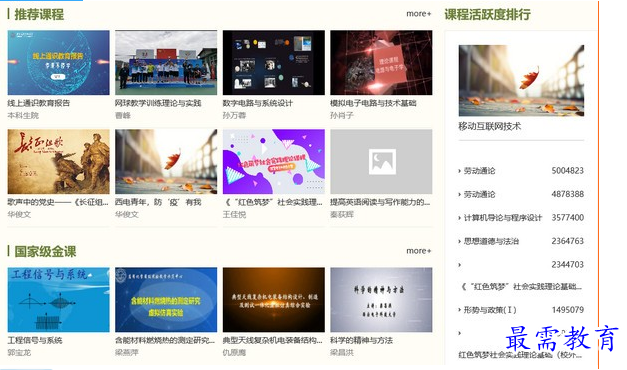This screenshot has width=627, height=370.
Task: Click 劳动通论 entry with count 5004823
Action: click(x=479, y=171)
